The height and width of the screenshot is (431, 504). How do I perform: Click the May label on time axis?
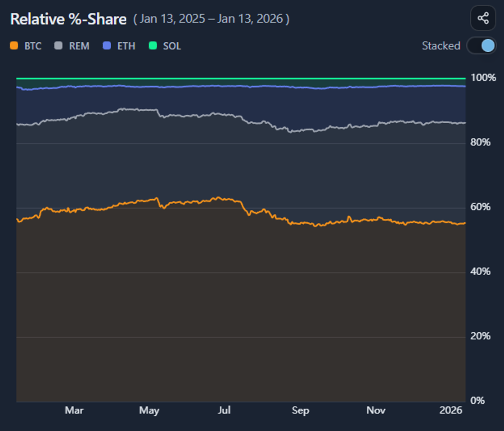point(149,410)
